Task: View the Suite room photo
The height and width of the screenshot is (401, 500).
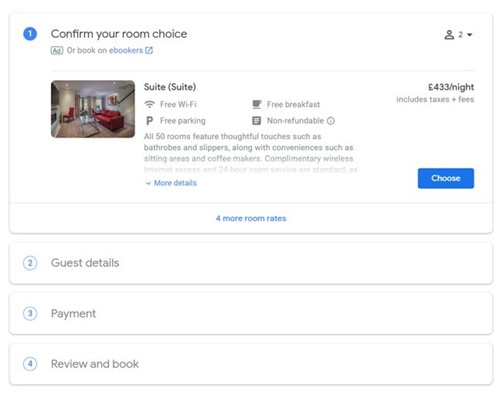Action: 93,109
